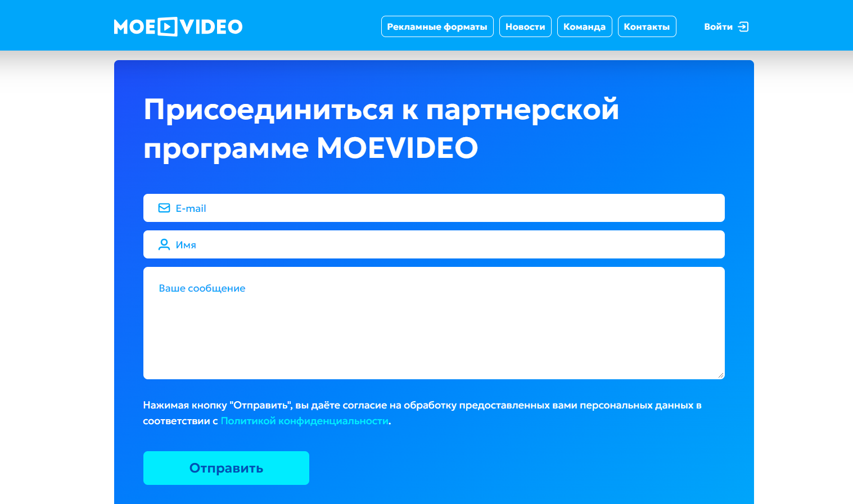
Task: Open Рекламные форматы menu item
Action: click(x=437, y=26)
